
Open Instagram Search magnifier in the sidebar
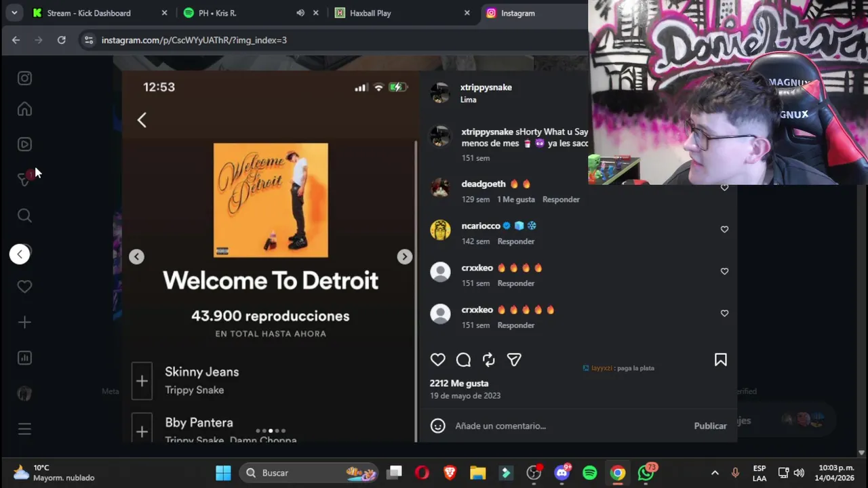point(24,216)
